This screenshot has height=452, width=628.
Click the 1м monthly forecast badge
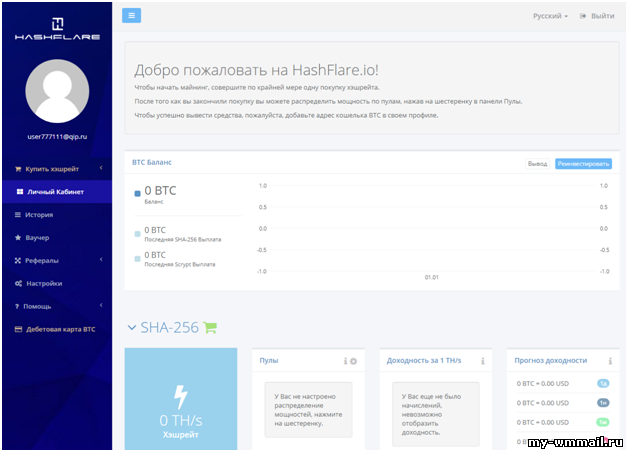603,422
